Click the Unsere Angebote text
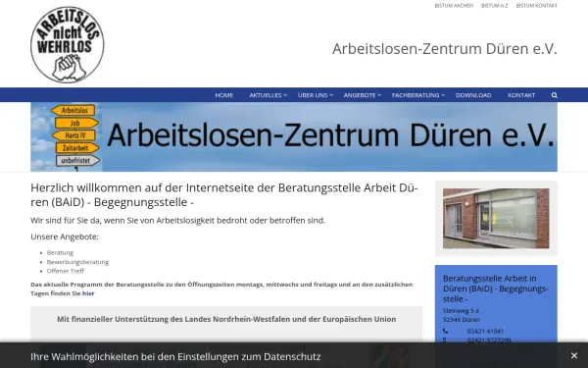This screenshot has height=368, width=588. pyautogui.click(x=65, y=237)
